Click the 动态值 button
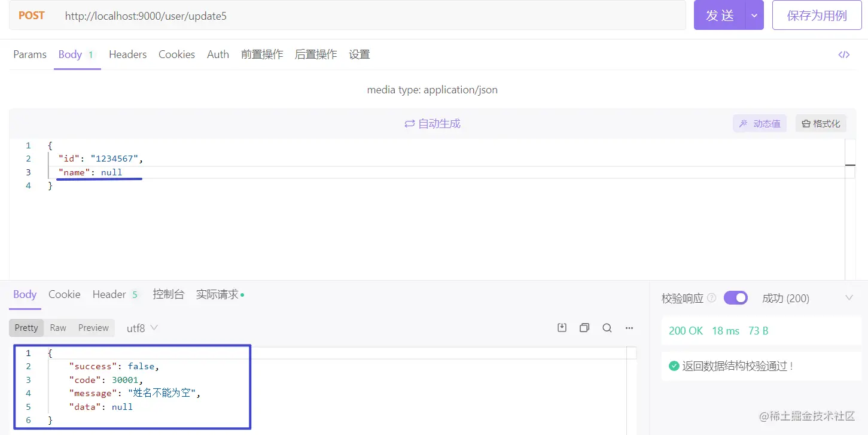This screenshot has width=868, height=435. 760,124
